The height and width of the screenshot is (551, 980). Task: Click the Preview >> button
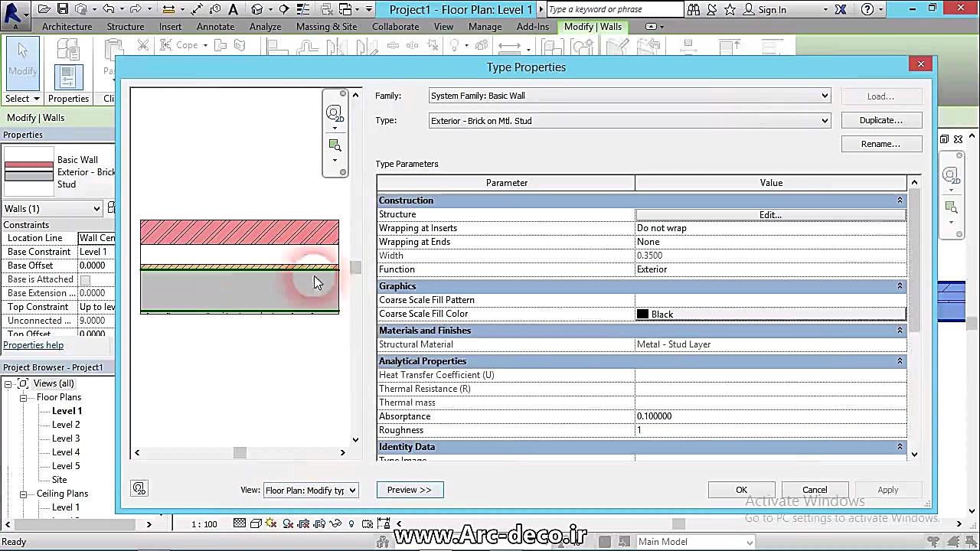coord(410,490)
